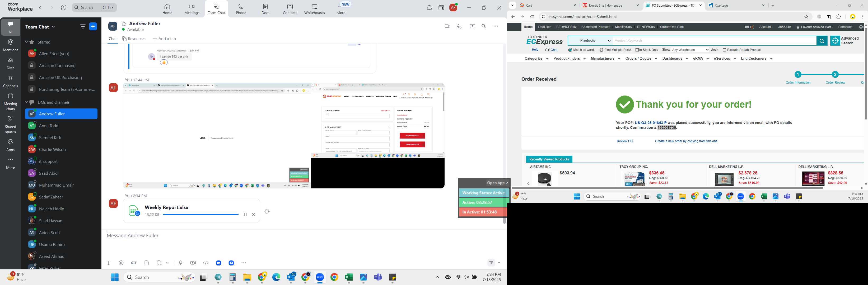The height and width of the screenshot is (285, 868).
Task: Select Match all words radio button
Action: [570, 50]
